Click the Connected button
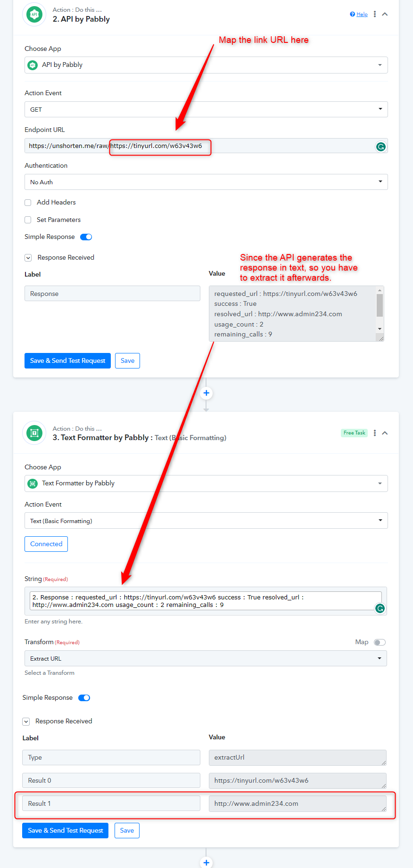This screenshot has width=413, height=868. click(x=46, y=544)
